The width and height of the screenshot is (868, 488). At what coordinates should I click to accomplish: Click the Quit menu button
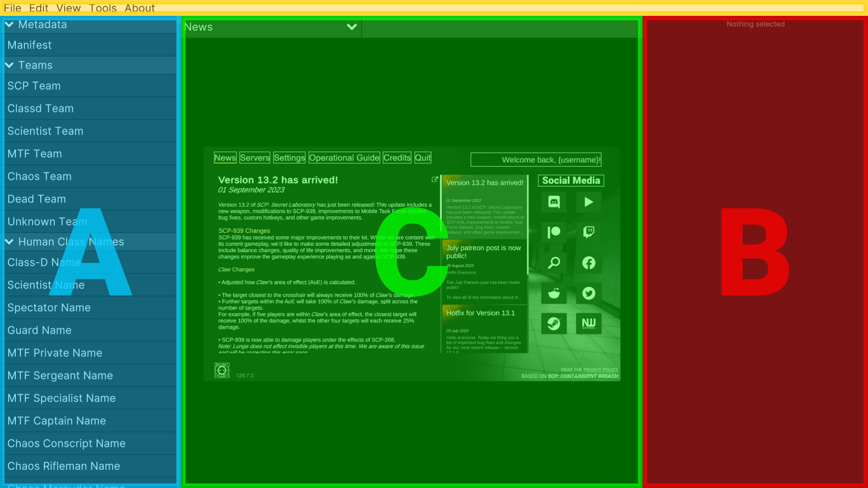(x=423, y=157)
